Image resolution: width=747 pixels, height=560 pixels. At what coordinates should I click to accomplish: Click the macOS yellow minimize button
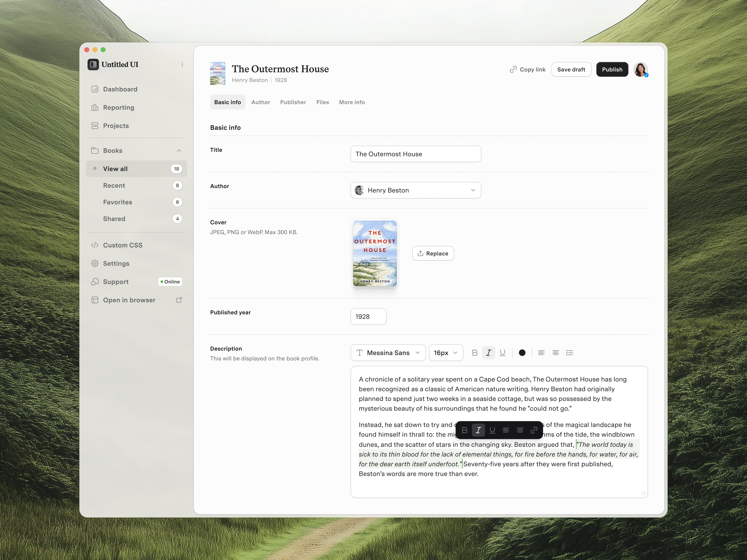pyautogui.click(x=95, y=50)
